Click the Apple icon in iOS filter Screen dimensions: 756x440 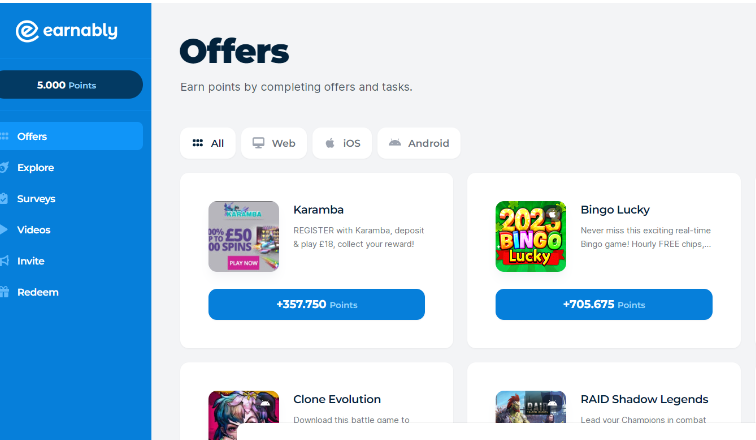[330, 143]
